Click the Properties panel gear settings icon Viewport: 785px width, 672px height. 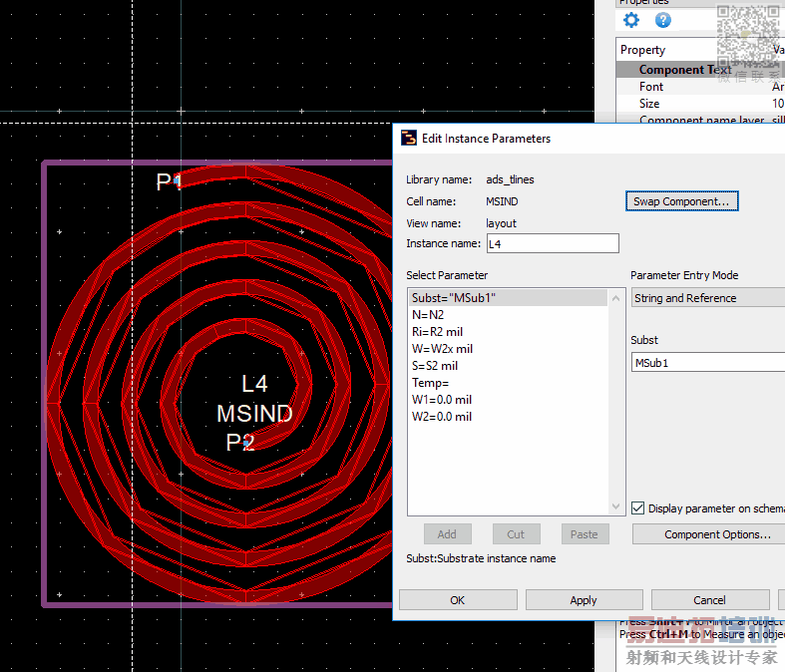pos(630,20)
